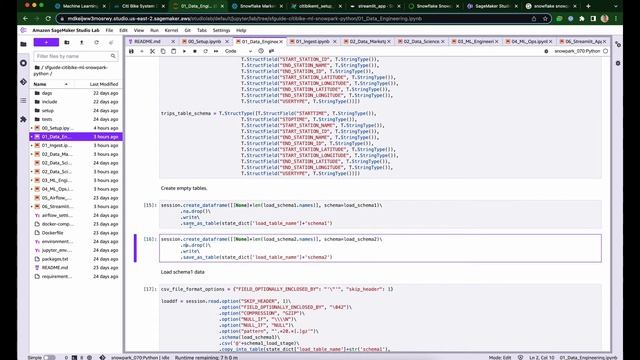The width and height of the screenshot is (640, 360).
Task: Click the kernel status circle indicator
Action: (605, 51)
